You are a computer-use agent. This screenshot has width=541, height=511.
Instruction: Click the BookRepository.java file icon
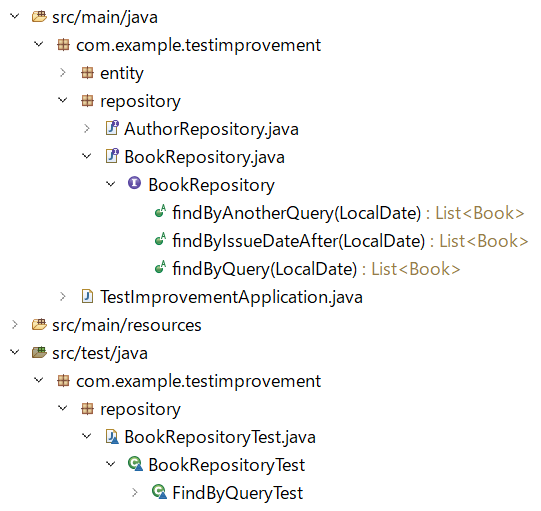[112, 156]
